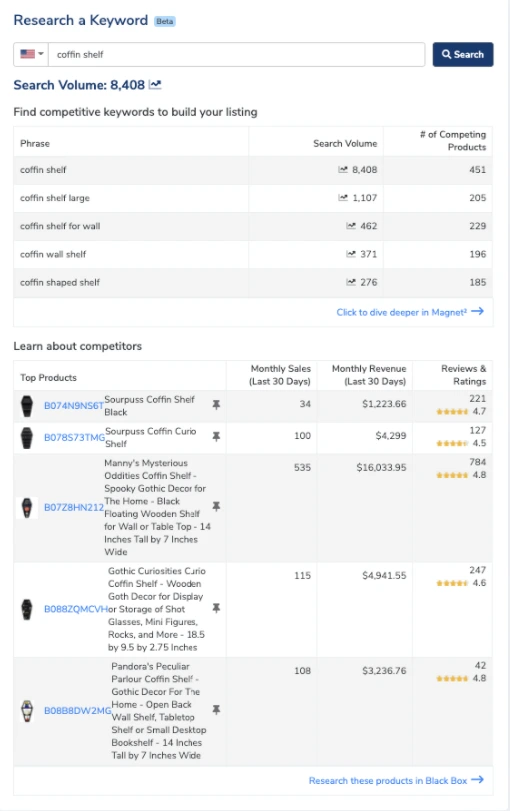Pin the Pandora's Peculiar Parlour product
Screen dimensions: 510x811
click(216, 710)
